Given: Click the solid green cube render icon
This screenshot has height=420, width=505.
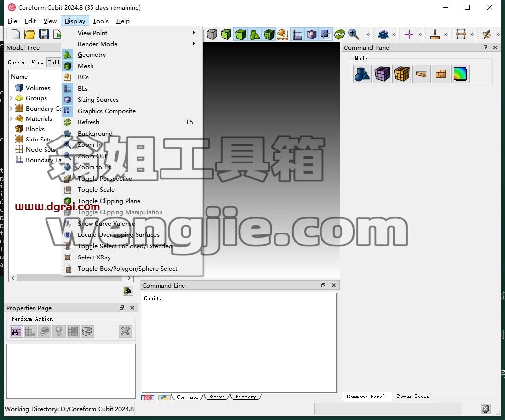Looking at the screenshot, I should (x=240, y=34).
